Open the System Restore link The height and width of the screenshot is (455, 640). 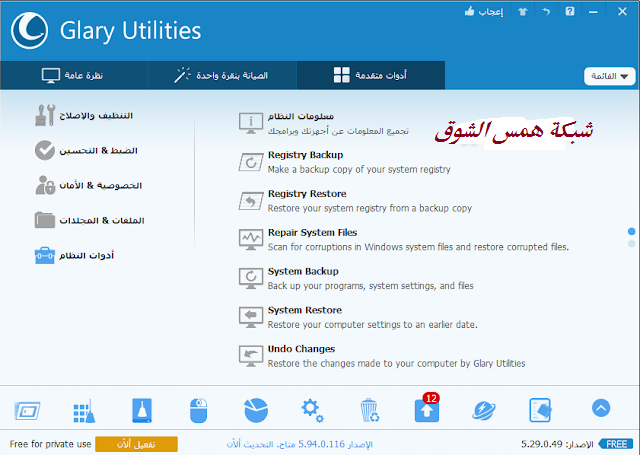304,310
